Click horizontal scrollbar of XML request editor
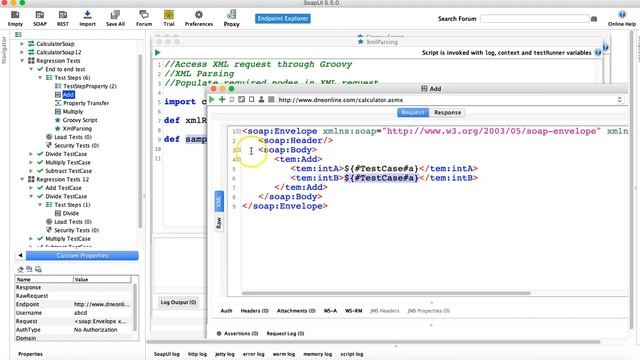Image resolution: width=640 pixels, height=360 pixels. [386, 293]
